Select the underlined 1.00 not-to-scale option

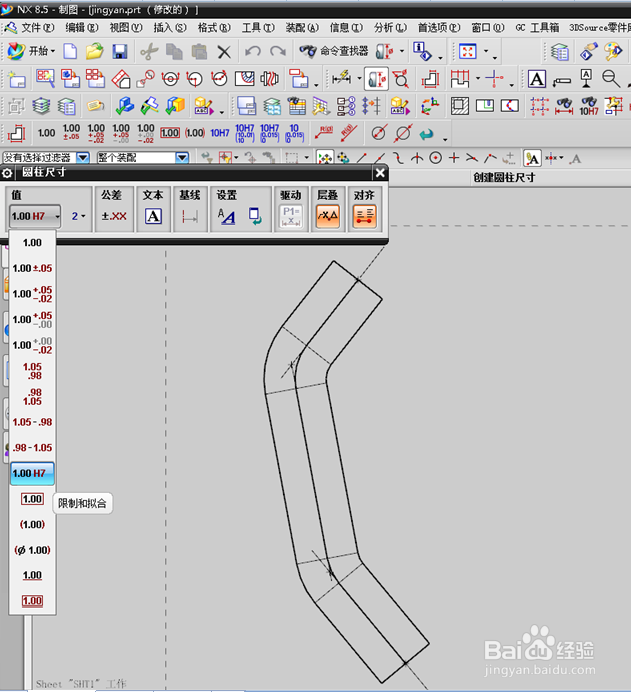(32, 575)
